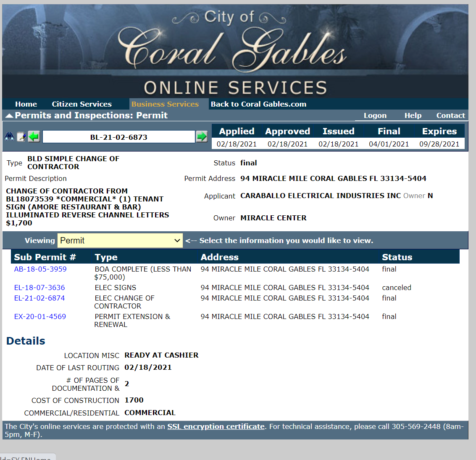The image size is (476, 460).
Task: Click the binoculars search icon
Action: pos(9,137)
